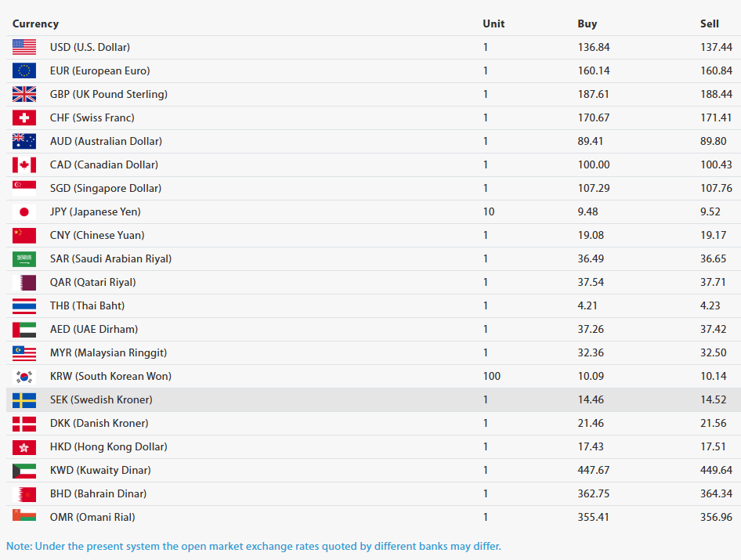Click the Sell column header
This screenshot has height=560, width=741.
(x=710, y=23)
